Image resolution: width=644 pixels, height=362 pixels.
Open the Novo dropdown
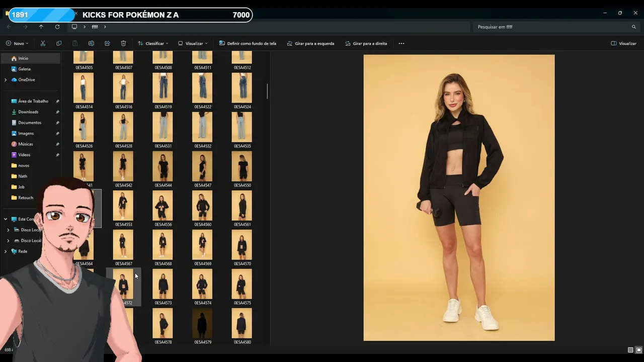click(17, 43)
